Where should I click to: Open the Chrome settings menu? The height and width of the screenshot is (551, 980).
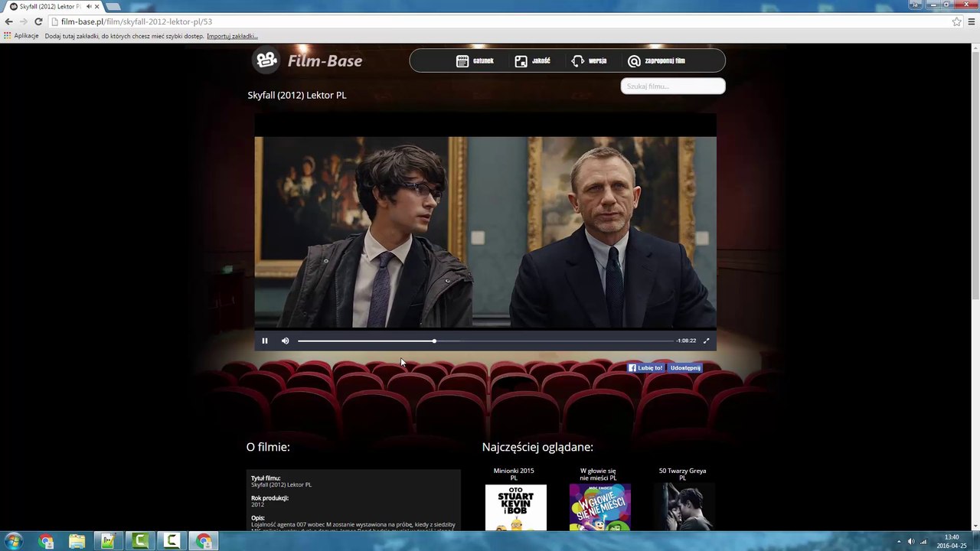[972, 21]
